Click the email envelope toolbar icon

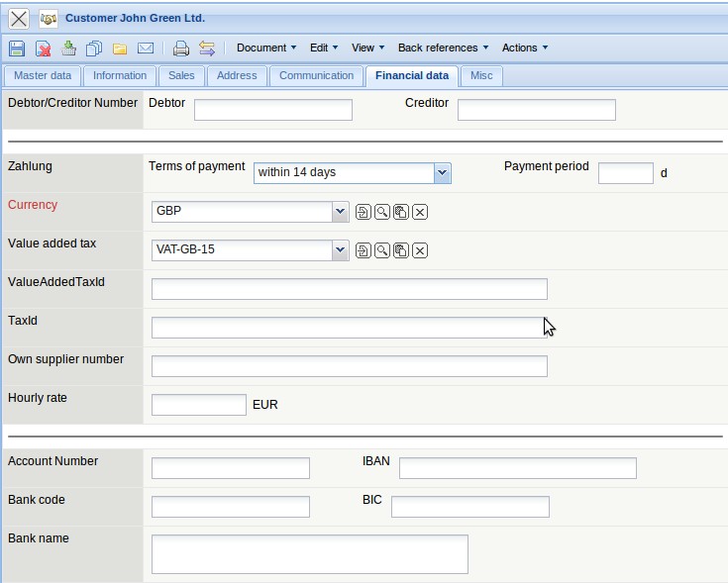pos(146,48)
